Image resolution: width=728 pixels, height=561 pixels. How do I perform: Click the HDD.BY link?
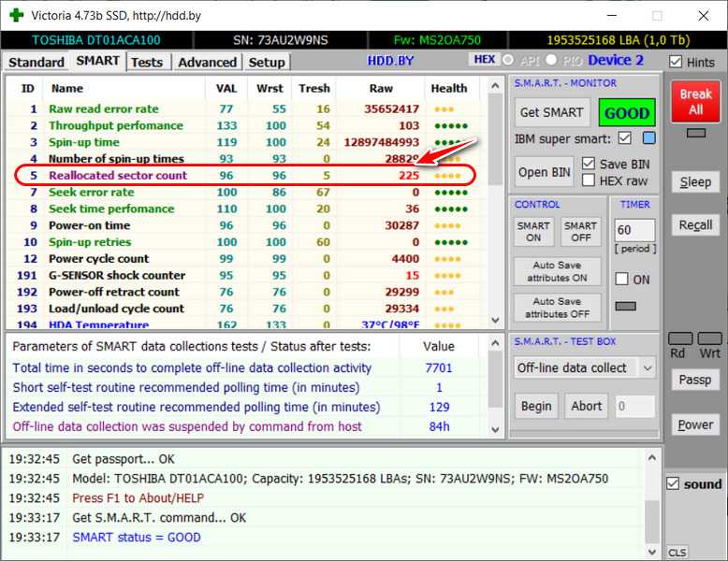pyautogui.click(x=390, y=61)
